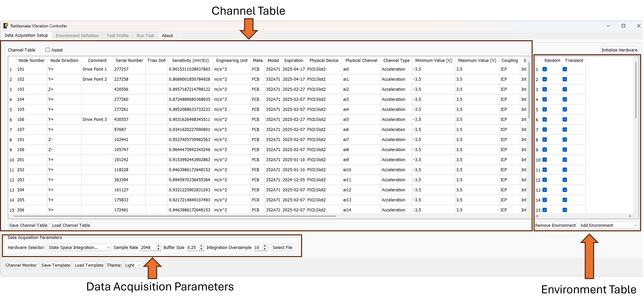Click the Save Template button
The width and height of the screenshot is (644, 304).
56,265
